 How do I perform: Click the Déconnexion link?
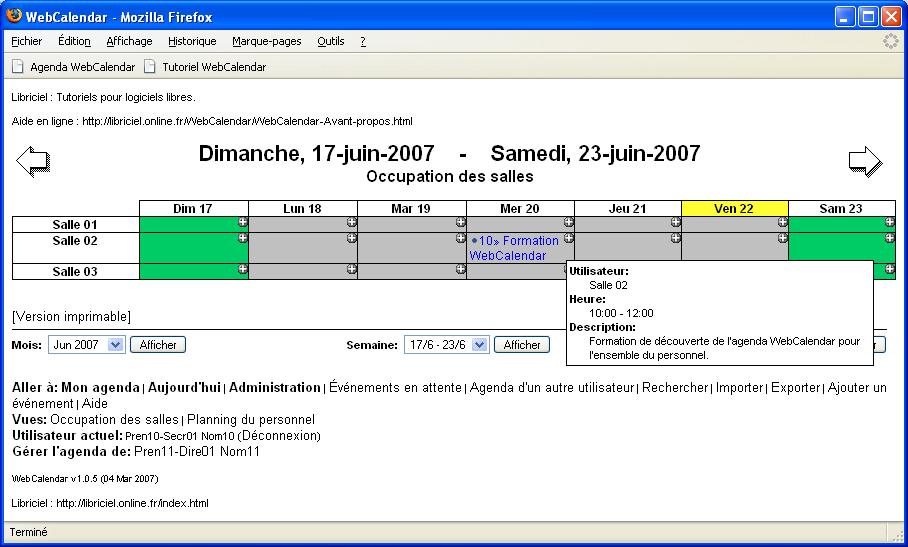point(279,436)
